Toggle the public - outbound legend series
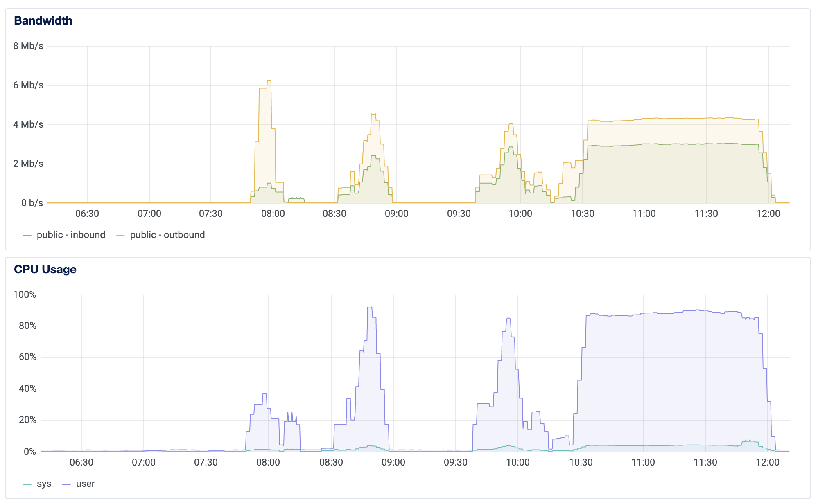The height and width of the screenshot is (504, 818). tap(167, 235)
